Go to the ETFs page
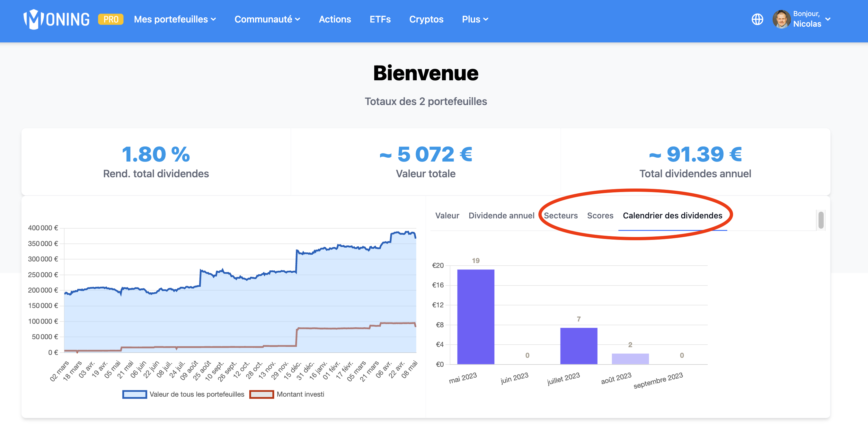This screenshot has height=431, width=868. click(x=380, y=19)
